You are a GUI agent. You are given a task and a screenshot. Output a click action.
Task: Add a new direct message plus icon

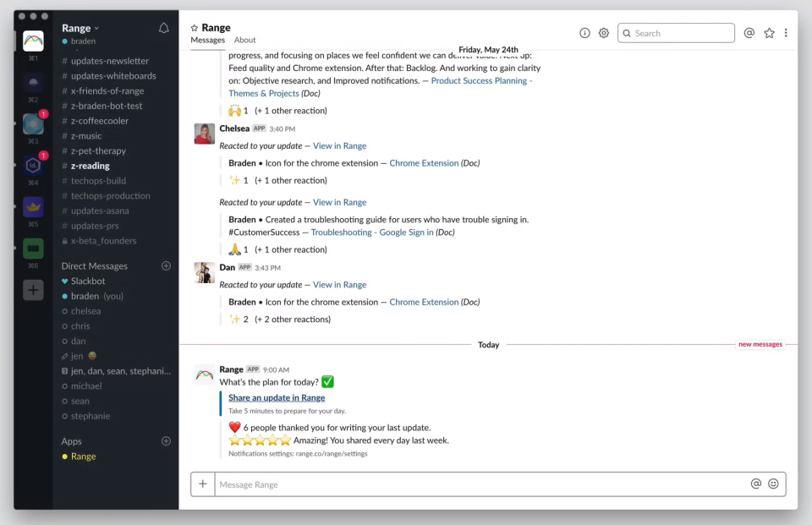167,265
